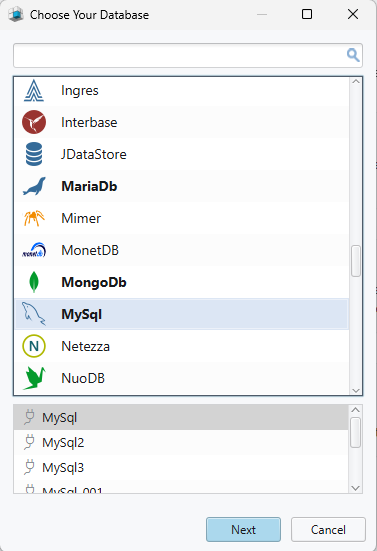Close the Choose Your Database dialog
Screen dimensions: 377x551
coord(353,14)
